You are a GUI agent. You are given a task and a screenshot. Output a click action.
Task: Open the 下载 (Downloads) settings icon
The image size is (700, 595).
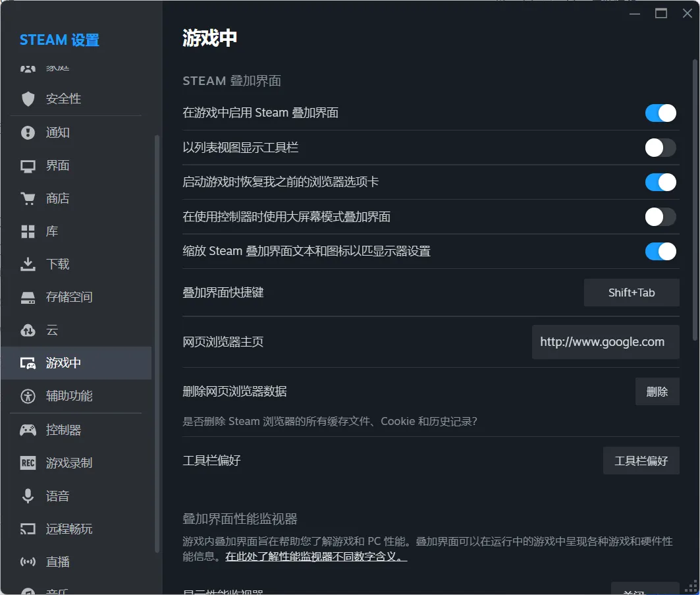click(x=27, y=264)
